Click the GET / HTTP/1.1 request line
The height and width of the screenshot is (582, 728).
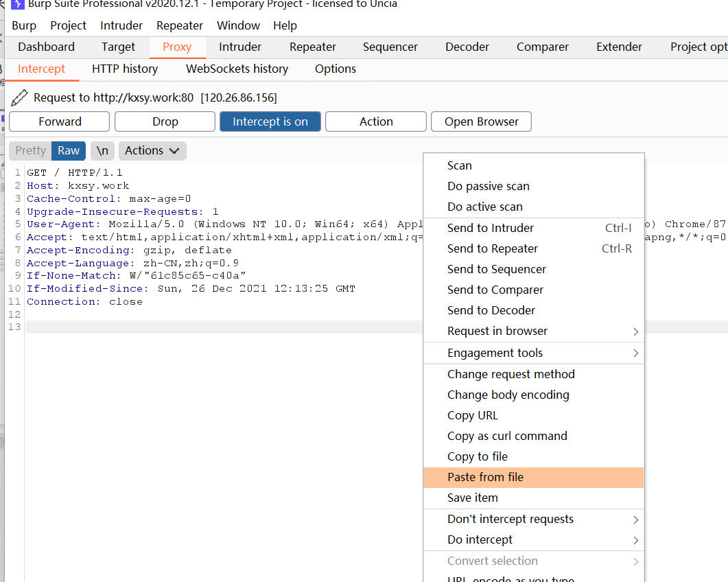point(75,173)
